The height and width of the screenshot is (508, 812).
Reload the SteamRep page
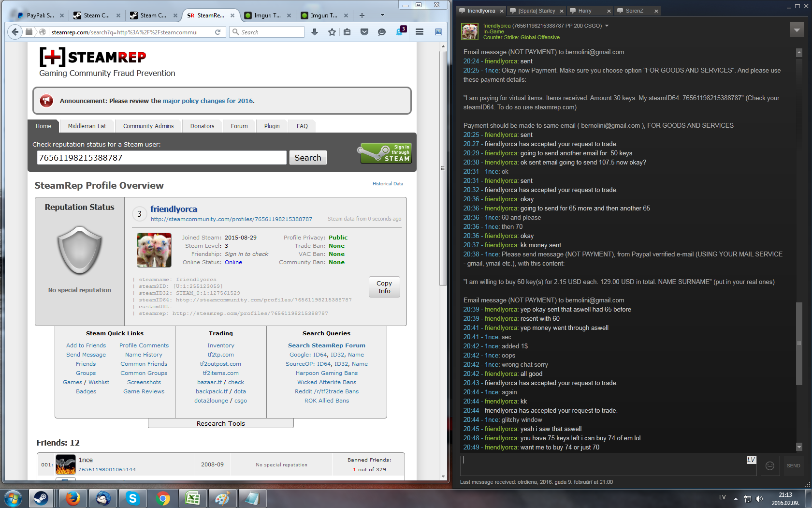[217, 32]
